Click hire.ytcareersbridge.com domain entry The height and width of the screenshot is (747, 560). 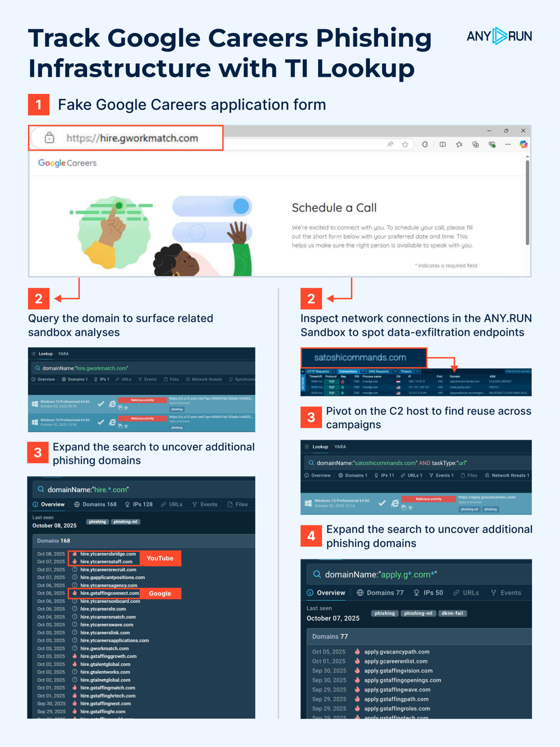coord(108,554)
